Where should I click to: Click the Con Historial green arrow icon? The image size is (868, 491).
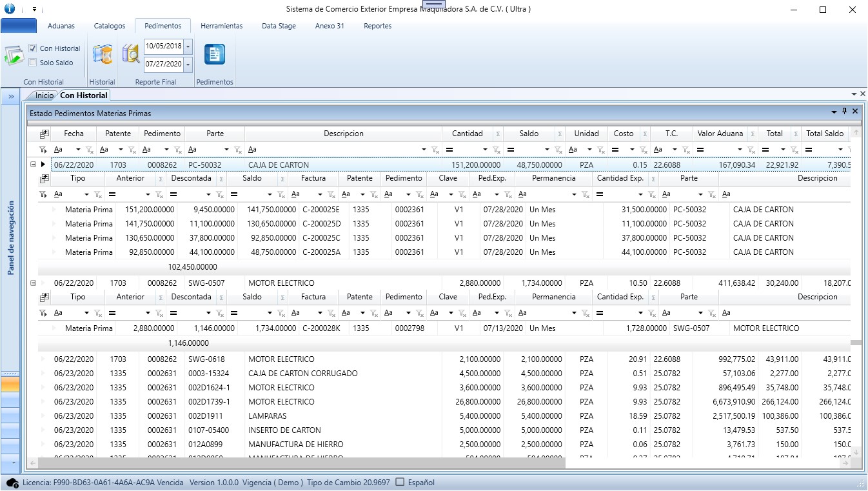[x=14, y=56]
